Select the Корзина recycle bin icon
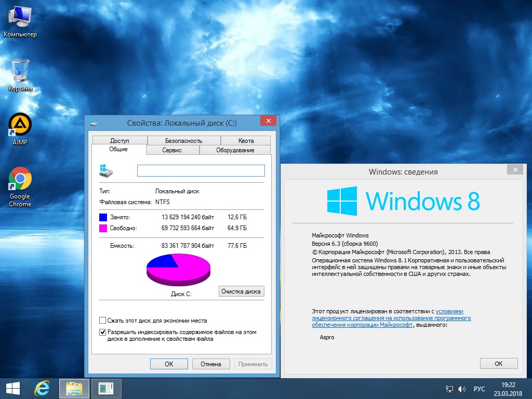 [x=20, y=75]
